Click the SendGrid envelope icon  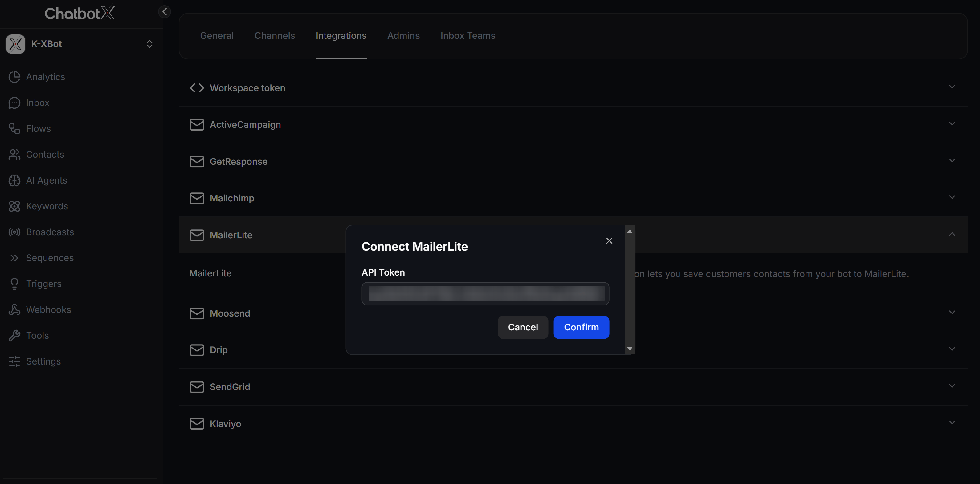tap(197, 387)
